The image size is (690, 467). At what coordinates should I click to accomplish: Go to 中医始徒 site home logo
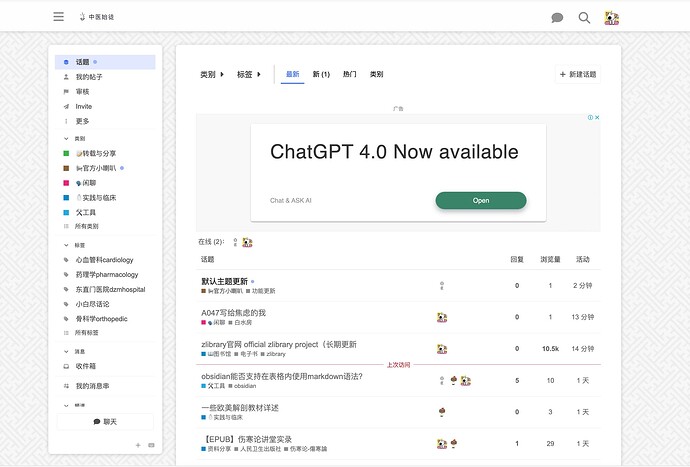tap(96, 17)
